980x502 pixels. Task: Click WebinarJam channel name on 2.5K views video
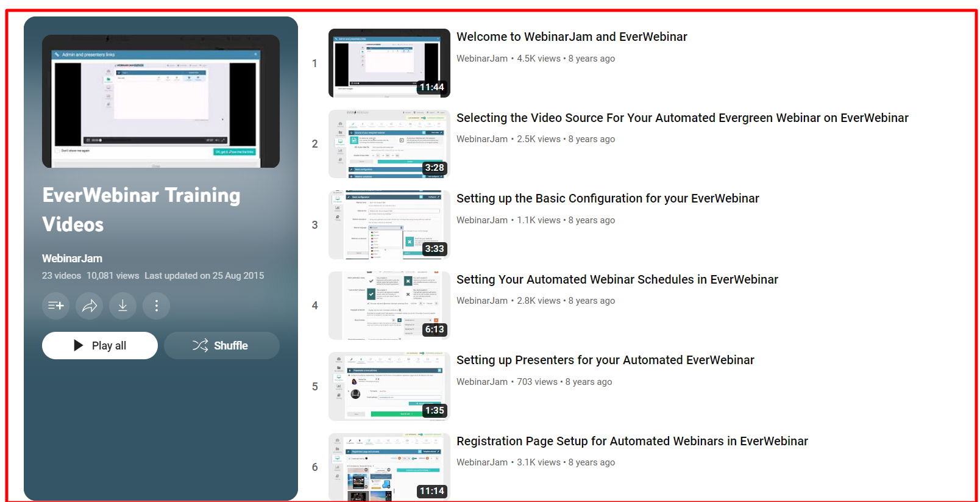(482, 139)
